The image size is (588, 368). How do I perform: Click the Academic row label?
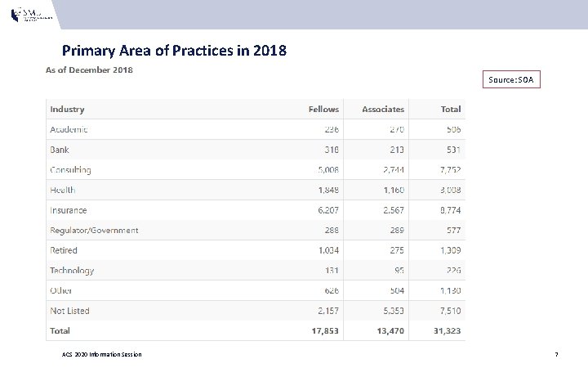click(69, 129)
